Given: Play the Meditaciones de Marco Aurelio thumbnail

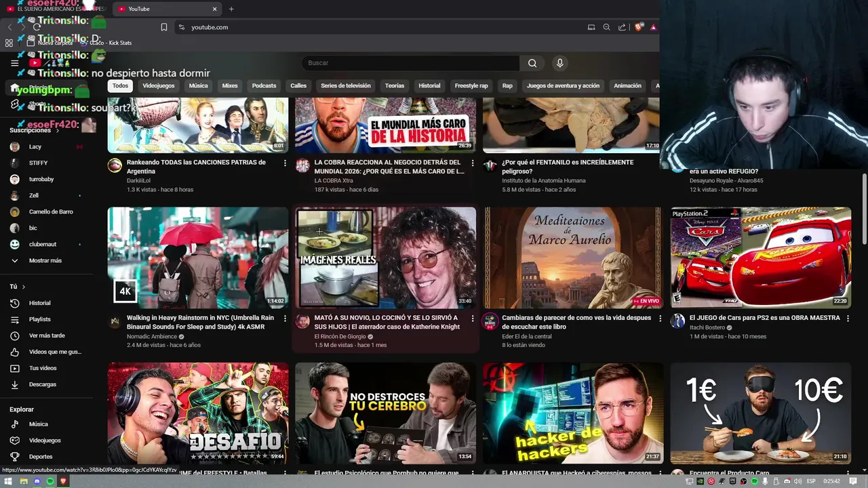Looking at the screenshot, I should [x=573, y=258].
